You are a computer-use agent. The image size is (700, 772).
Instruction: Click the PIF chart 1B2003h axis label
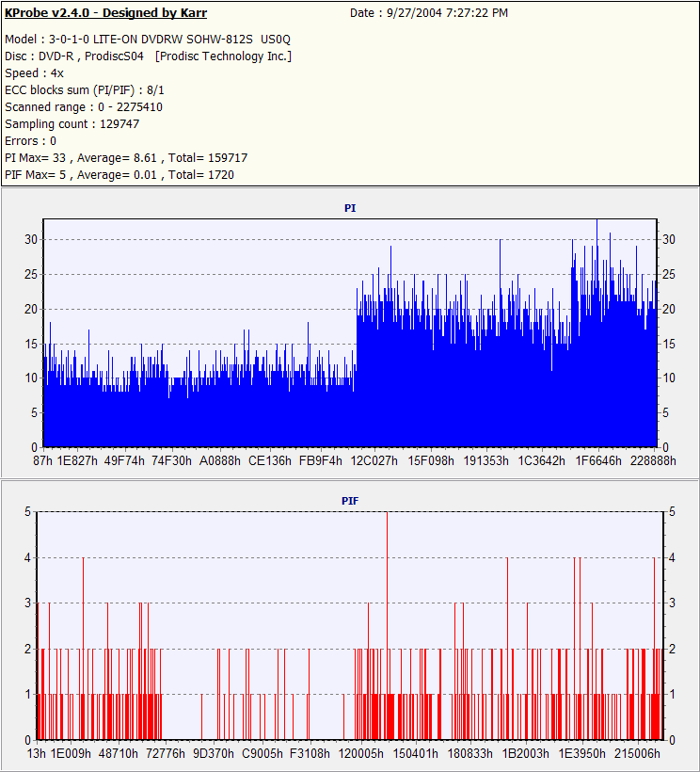tap(525, 753)
